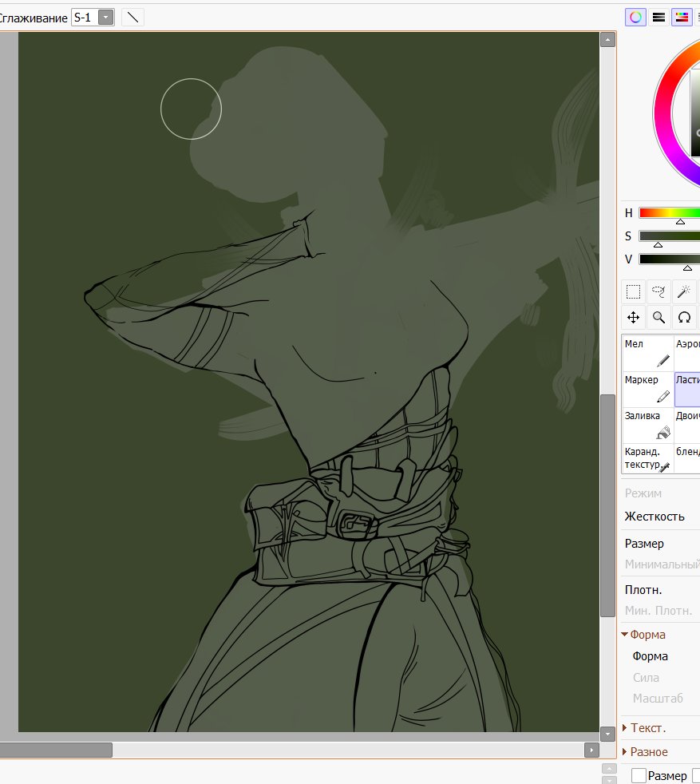Click the horizontal scrollbar right arrow
Screen dimensions: 700x784
click(x=591, y=750)
